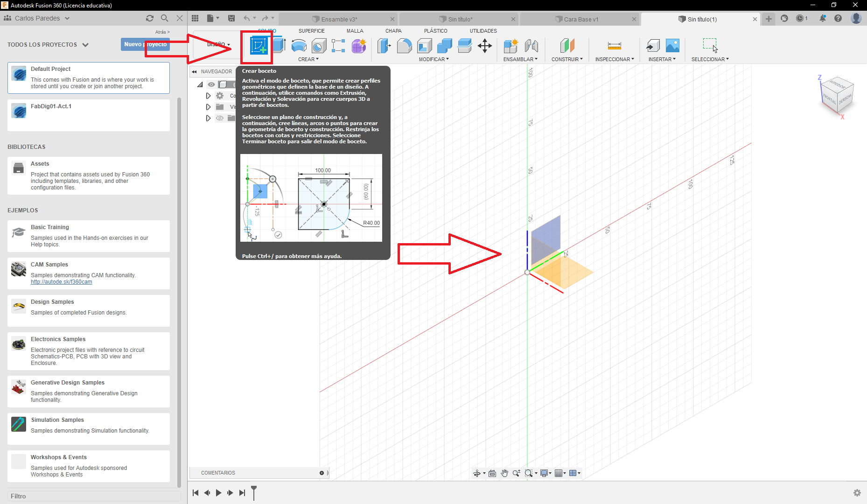
Task: Open the Basic Training samples
Action: coord(89,236)
